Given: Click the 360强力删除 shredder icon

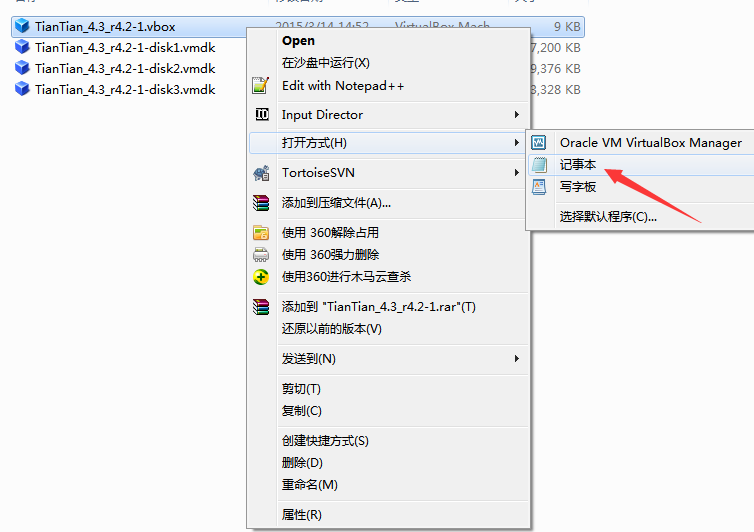Looking at the screenshot, I should click(261, 254).
